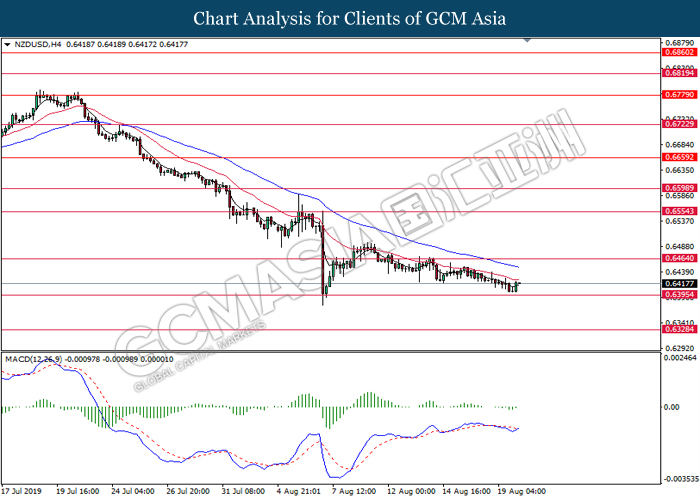
Task: Select the 0.65543 price level label
Action: click(679, 211)
